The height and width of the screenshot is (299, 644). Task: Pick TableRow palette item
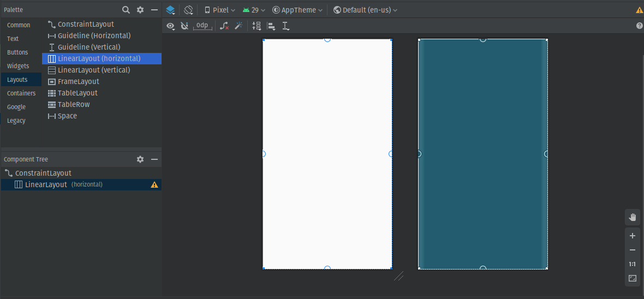(x=102, y=105)
